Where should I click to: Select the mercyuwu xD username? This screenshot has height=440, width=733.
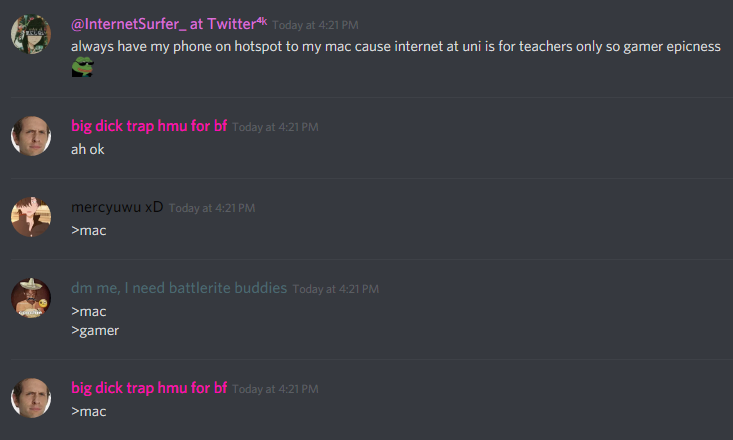point(117,207)
